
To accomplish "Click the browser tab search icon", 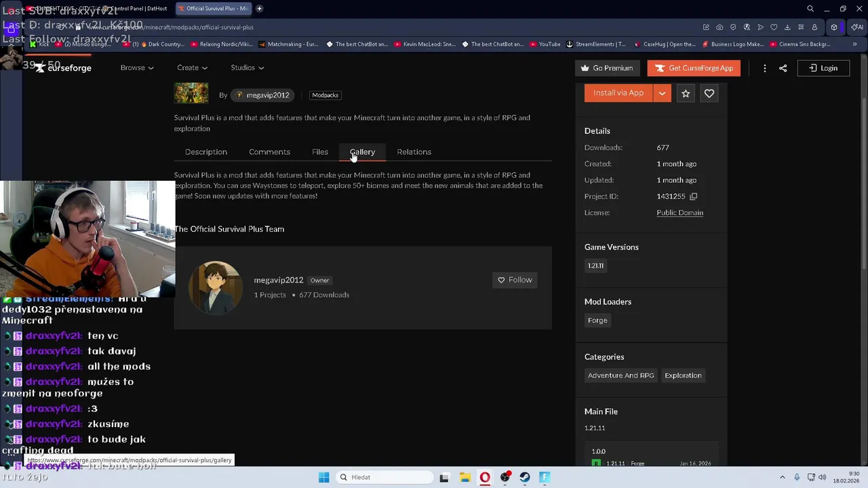I will pos(810,9).
